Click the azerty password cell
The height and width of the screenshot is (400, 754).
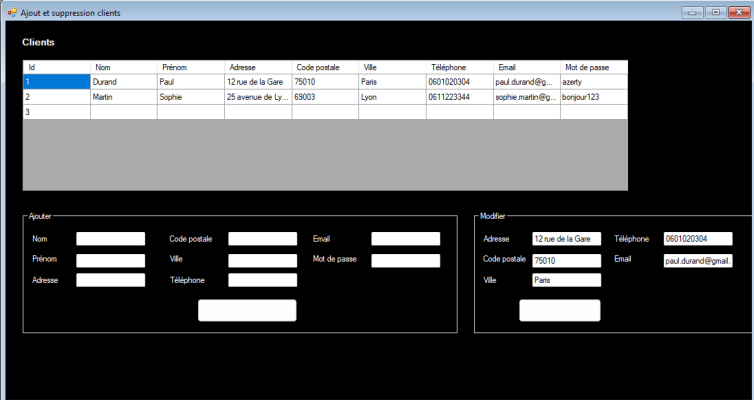593,82
